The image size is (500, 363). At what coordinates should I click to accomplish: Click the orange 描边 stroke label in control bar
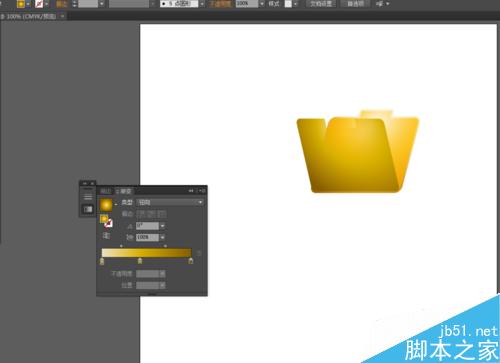(x=62, y=4)
